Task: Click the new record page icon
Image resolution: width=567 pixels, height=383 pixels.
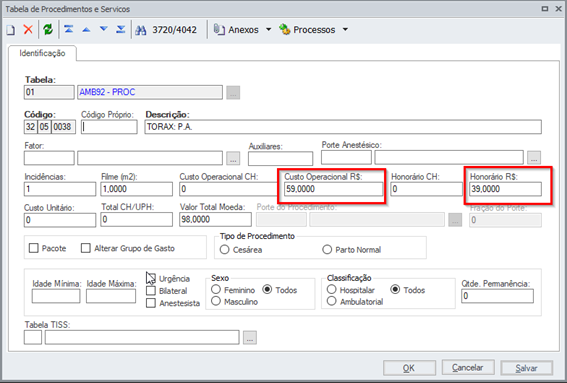Action: (x=11, y=30)
